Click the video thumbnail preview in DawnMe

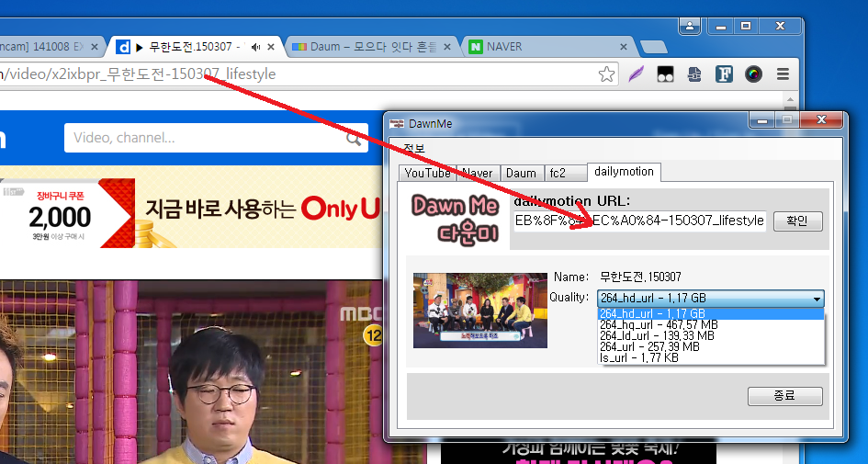[480, 310]
